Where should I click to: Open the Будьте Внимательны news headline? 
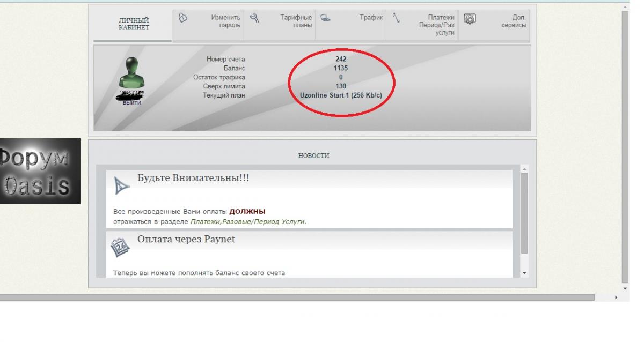pyautogui.click(x=193, y=178)
